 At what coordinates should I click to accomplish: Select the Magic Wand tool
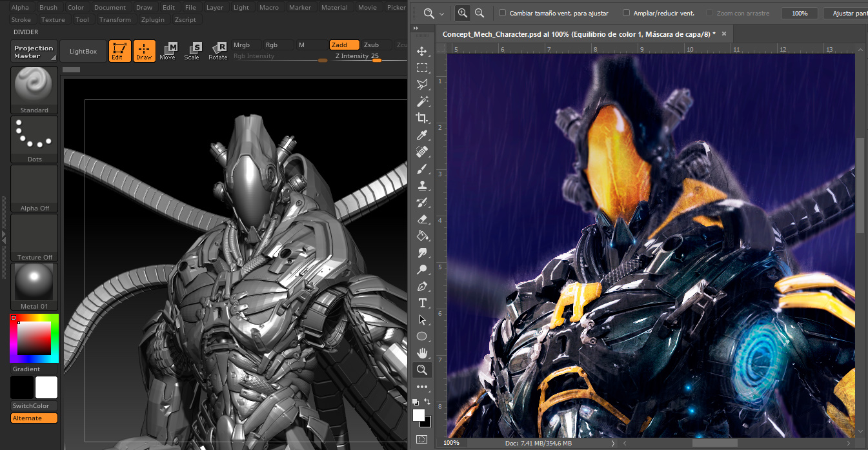tap(422, 101)
